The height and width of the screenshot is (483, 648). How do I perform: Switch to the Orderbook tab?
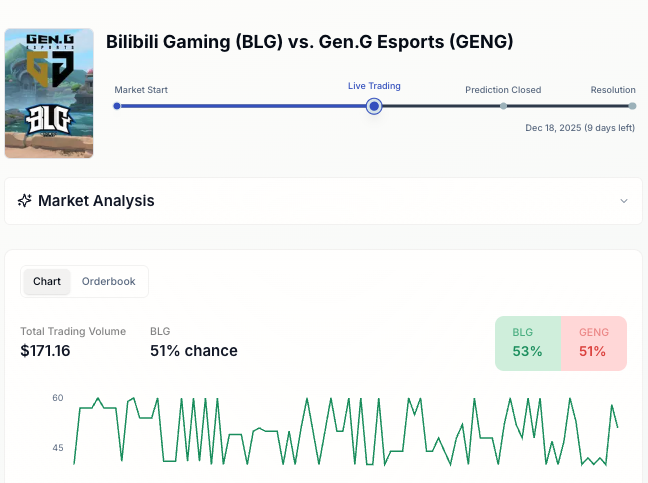click(108, 281)
